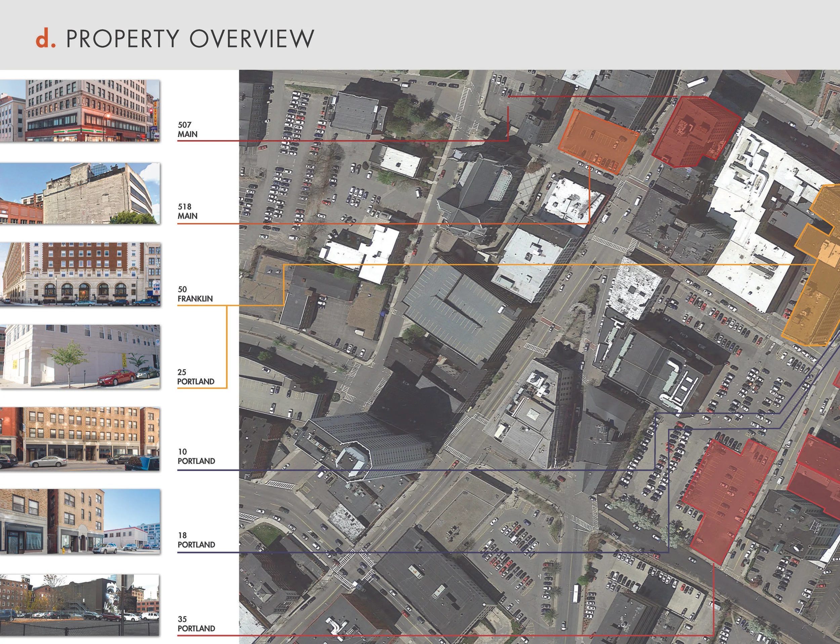Screen dimensions: 840x644
Task: Click the 10 PORTLAND label
Action: tap(196, 457)
